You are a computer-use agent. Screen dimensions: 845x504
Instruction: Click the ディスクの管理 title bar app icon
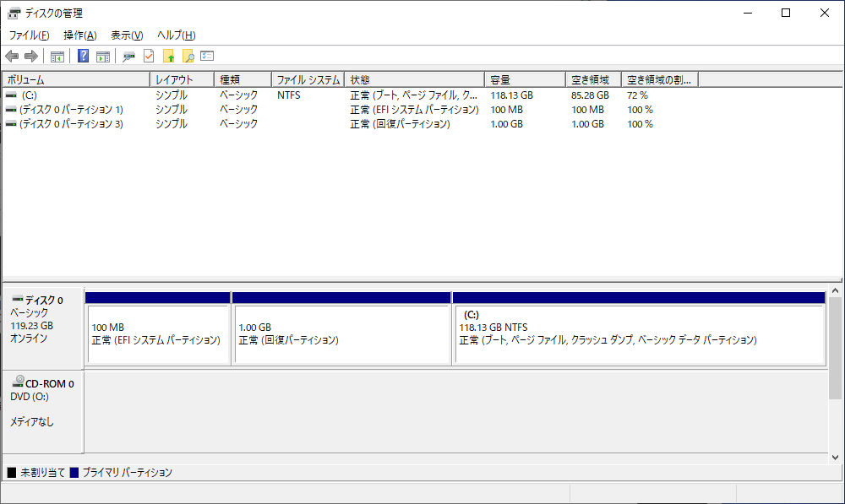tap(14, 13)
